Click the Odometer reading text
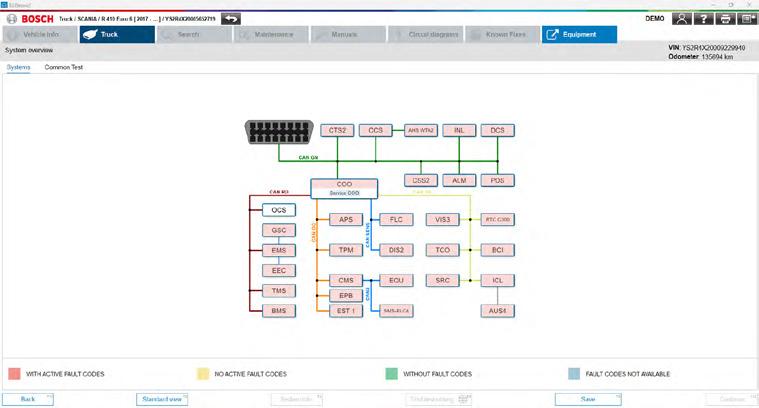 (x=700, y=57)
